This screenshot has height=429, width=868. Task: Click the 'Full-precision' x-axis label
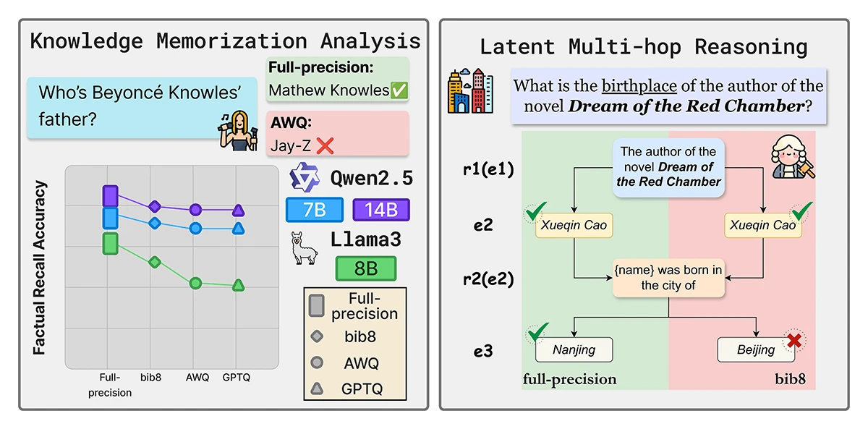[111, 385]
